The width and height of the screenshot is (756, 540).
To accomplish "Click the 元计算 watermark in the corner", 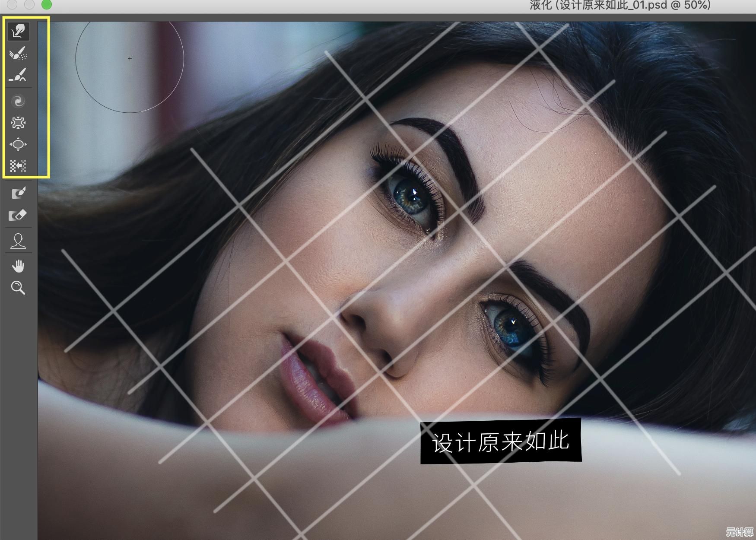I will coord(739,532).
